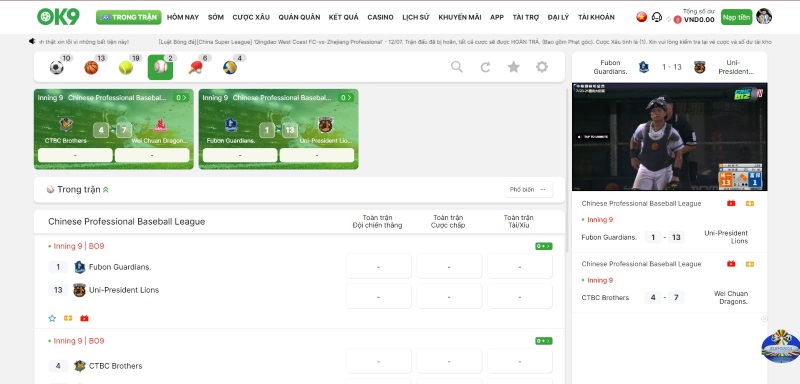Image resolution: width=800 pixels, height=384 pixels.
Task: Toggle favorites star filter in sport bar
Action: point(514,67)
